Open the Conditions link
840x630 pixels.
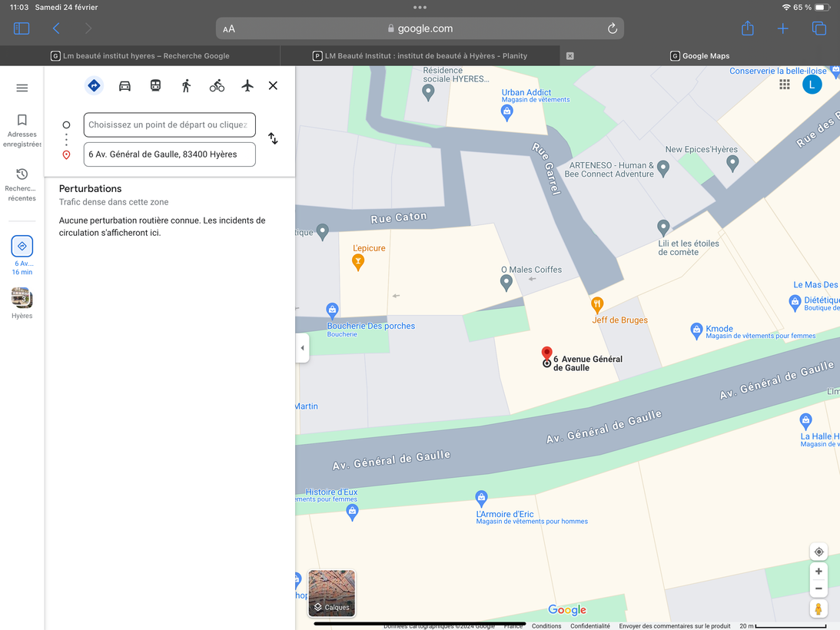pyautogui.click(x=546, y=625)
